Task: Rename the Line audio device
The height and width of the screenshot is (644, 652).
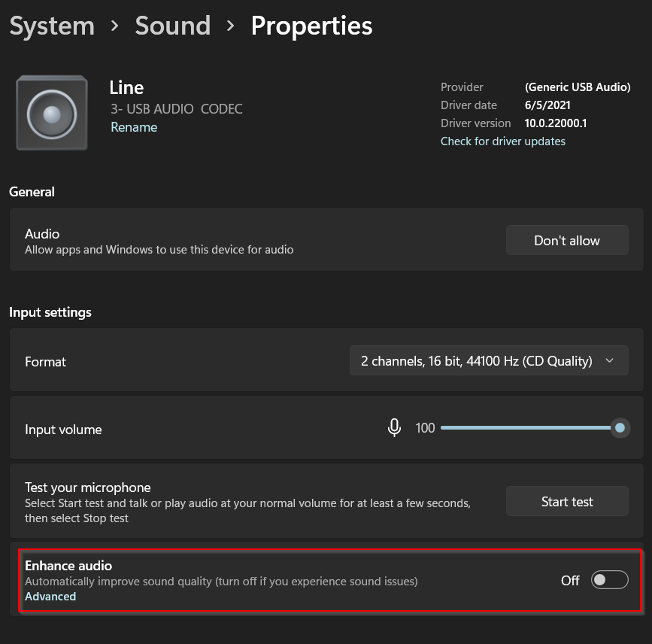Action: click(x=133, y=126)
